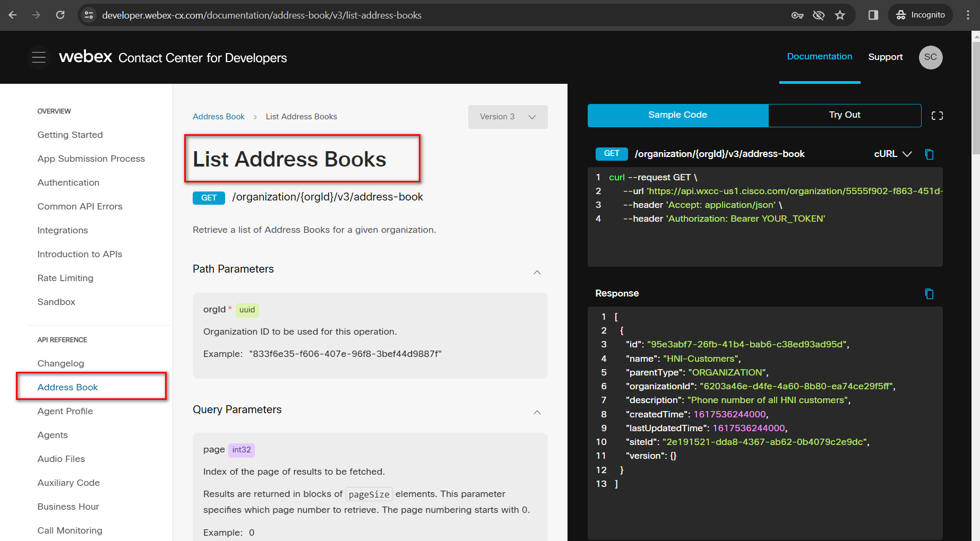Go to Audio Files reference

coord(61,459)
